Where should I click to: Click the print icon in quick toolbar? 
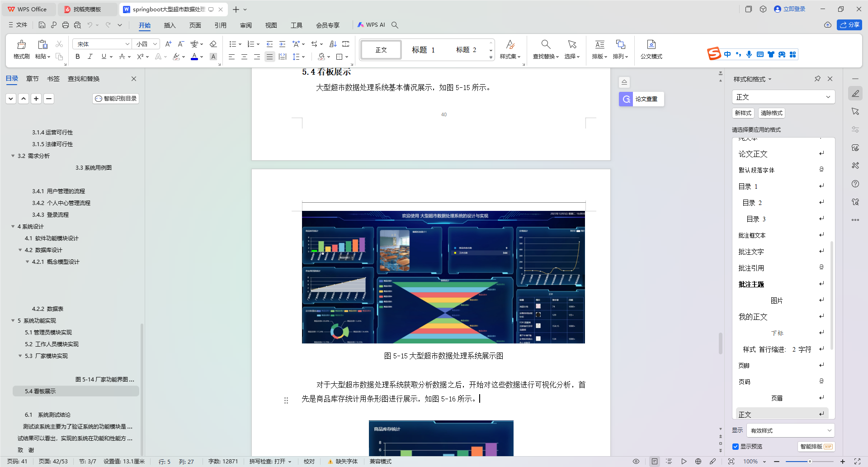click(66, 25)
